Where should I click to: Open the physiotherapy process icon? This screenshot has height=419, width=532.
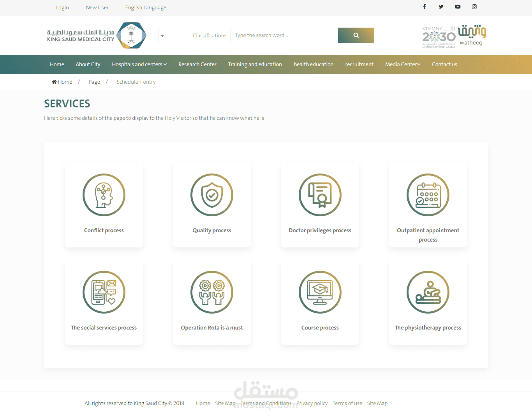tap(428, 292)
